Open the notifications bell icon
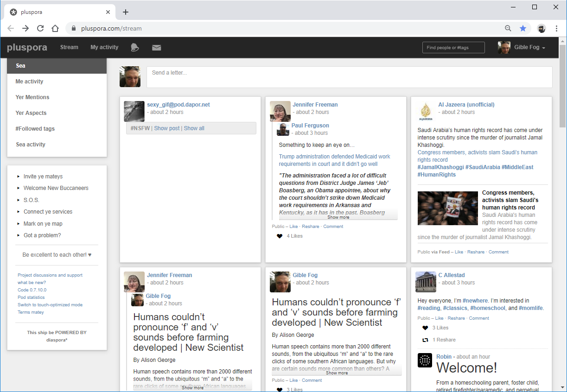The height and width of the screenshot is (392, 567). 134,47
